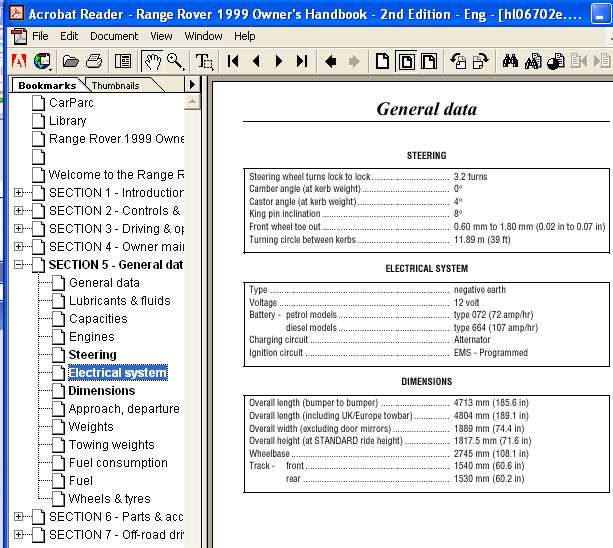
Task: Open the CarParc bookmark
Action: click(71, 103)
